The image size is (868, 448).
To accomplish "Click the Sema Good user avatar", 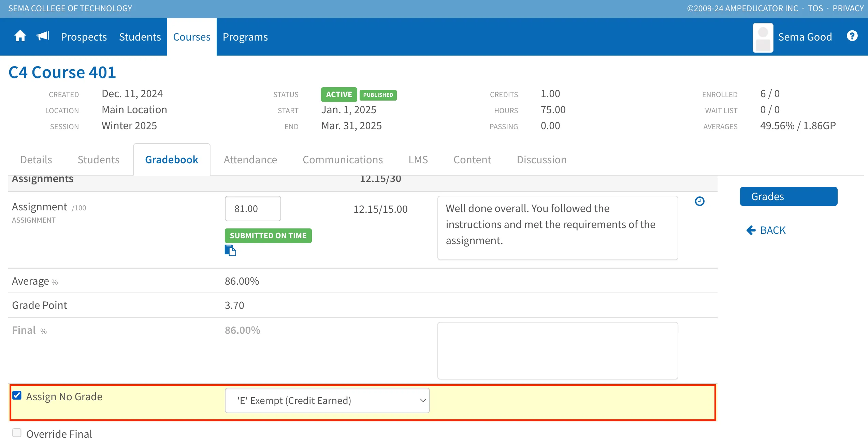I will pyautogui.click(x=763, y=37).
